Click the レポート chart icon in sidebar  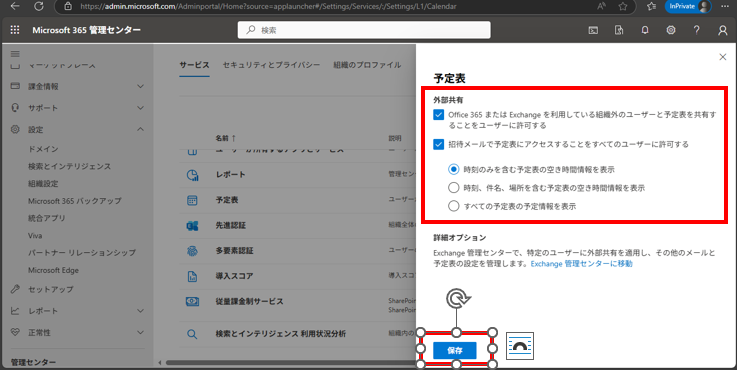[15, 311]
